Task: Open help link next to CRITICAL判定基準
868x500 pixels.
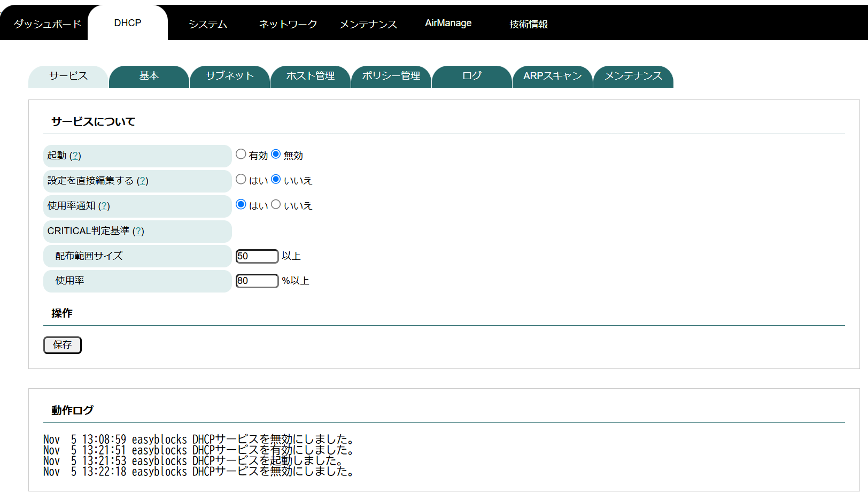Action: (138, 231)
